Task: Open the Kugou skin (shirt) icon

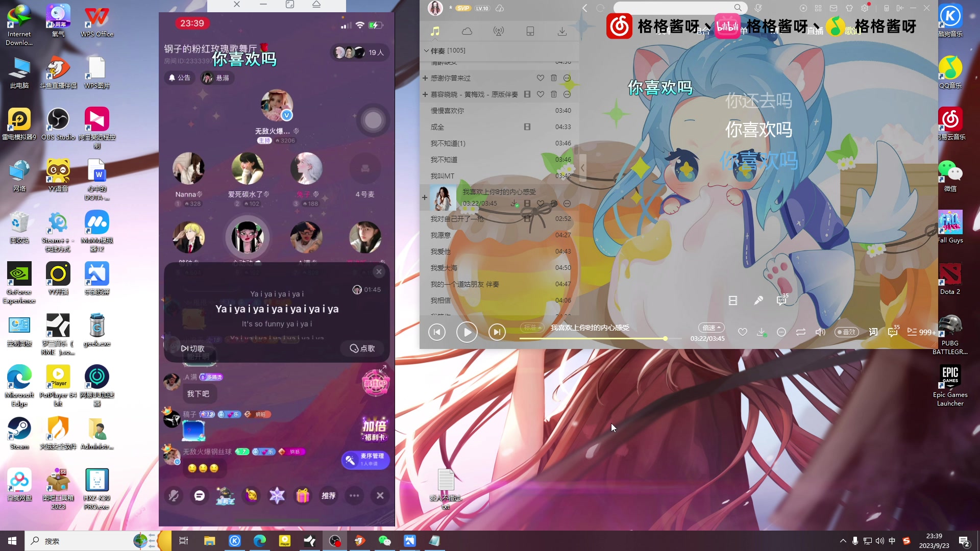Action: [849, 8]
